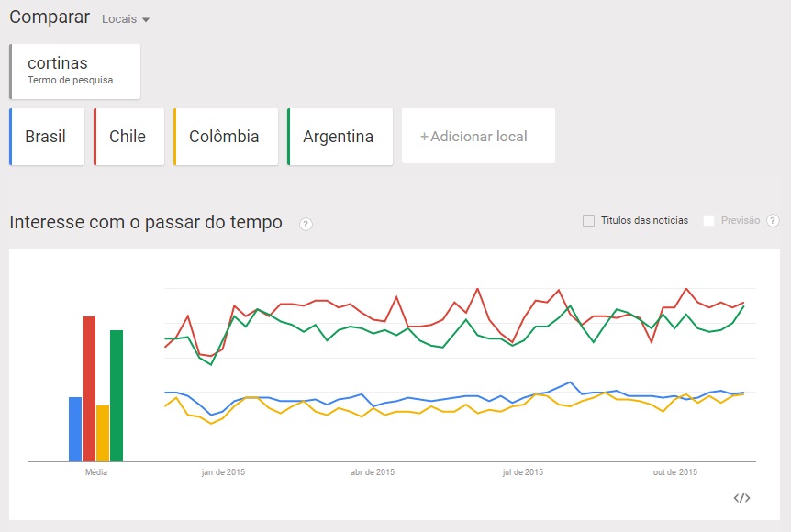Click the Adicionar local button
Screen dimensions: 791x532
point(477,136)
